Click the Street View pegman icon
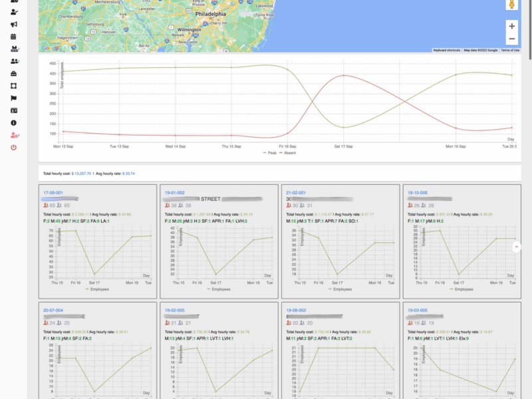 [x=511, y=5]
